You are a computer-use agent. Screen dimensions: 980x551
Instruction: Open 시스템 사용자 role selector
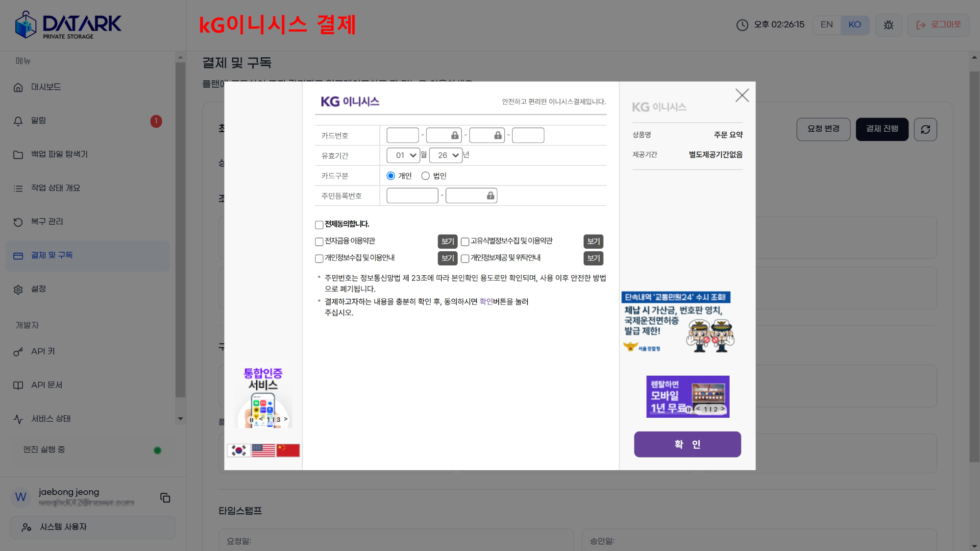pos(93,527)
